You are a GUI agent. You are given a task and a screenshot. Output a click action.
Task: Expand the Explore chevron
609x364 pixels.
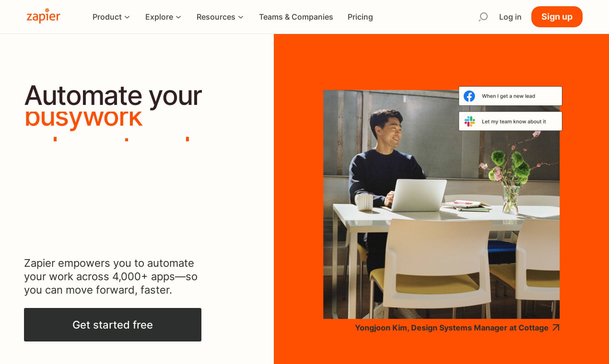click(x=178, y=17)
